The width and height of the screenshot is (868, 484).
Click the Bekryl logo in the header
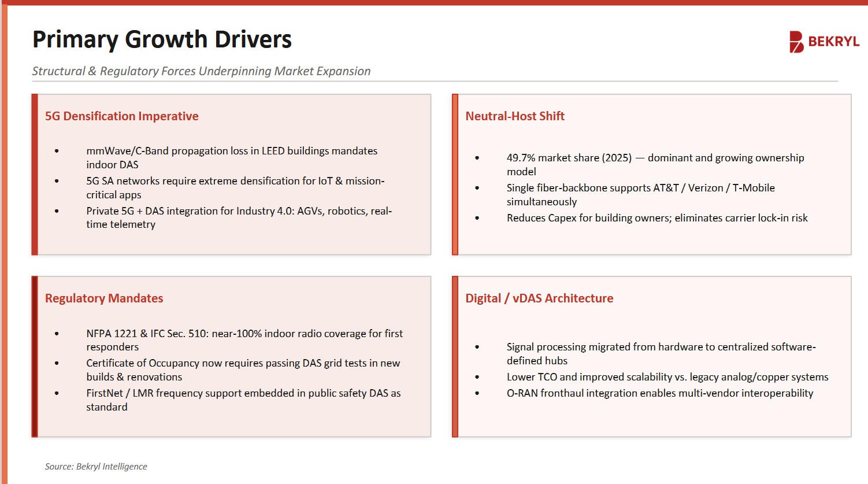coord(824,42)
